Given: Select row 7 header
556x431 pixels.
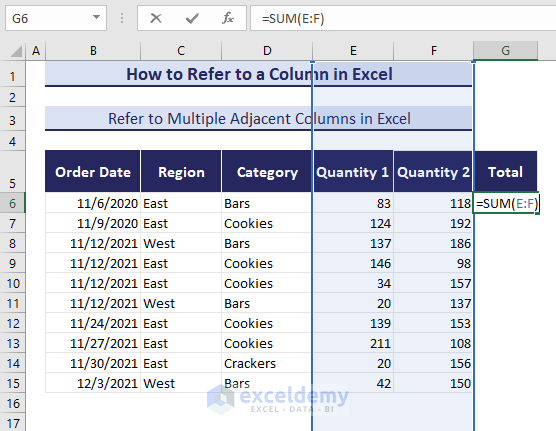Looking at the screenshot, I should (x=13, y=223).
